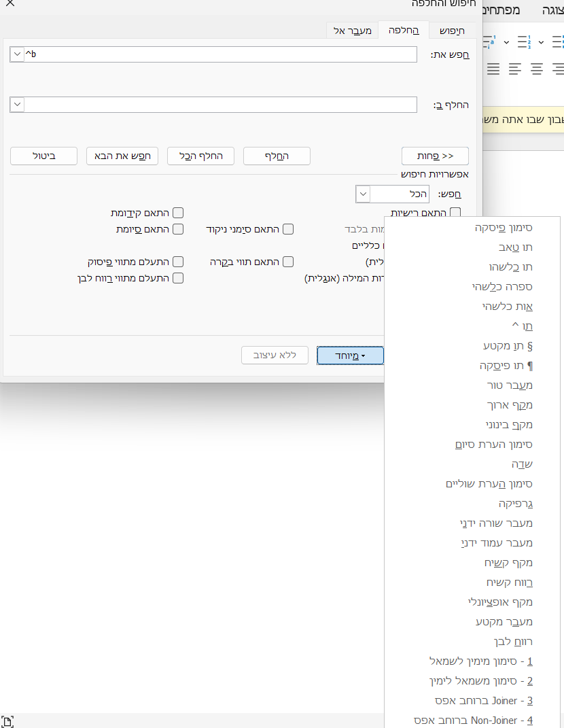The height and width of the screenshot is (728, 564).
Task: Enable the התאם קידומת checkbox
Action: click(x=178, y=213)
